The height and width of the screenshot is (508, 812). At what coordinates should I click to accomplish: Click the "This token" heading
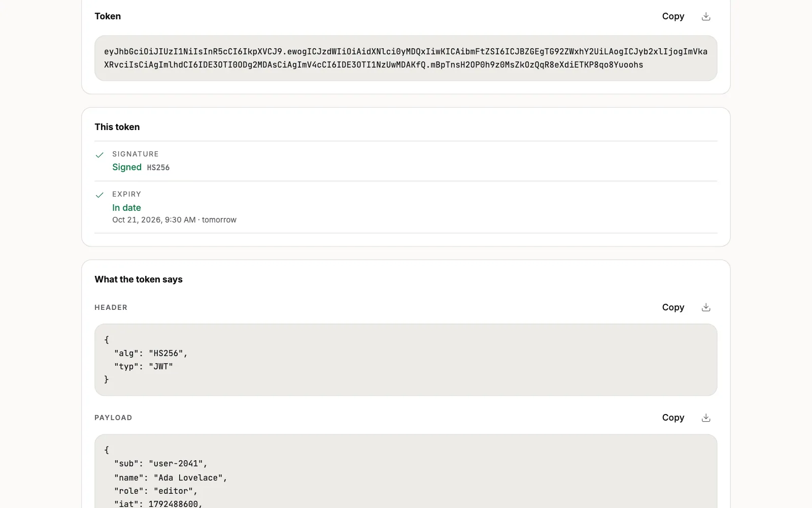coord(117,127)
